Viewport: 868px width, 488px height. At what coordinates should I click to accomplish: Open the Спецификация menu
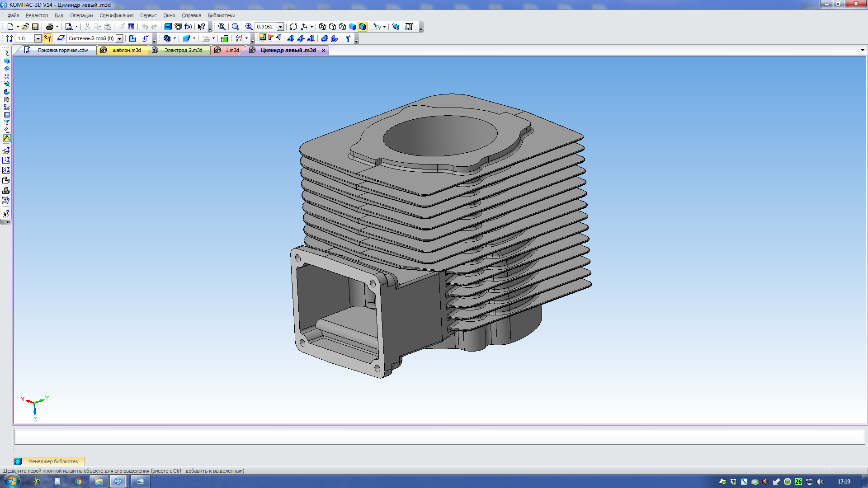117,15
